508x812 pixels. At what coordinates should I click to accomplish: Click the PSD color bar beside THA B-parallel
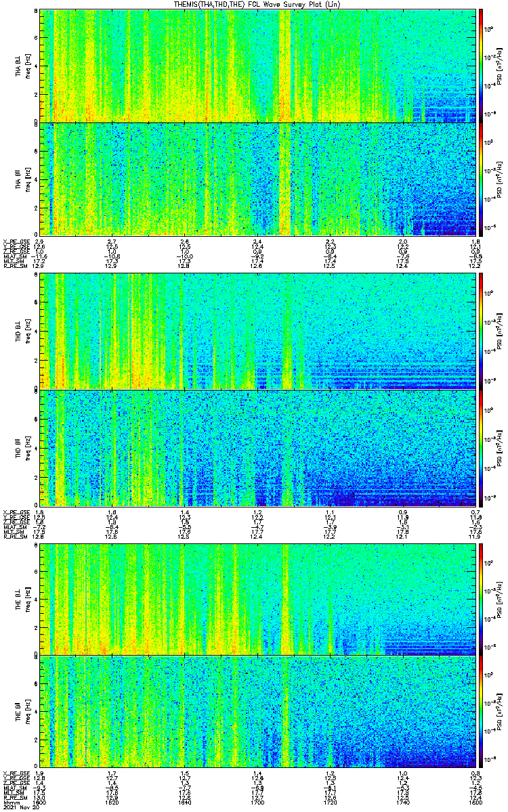(481, 179)
